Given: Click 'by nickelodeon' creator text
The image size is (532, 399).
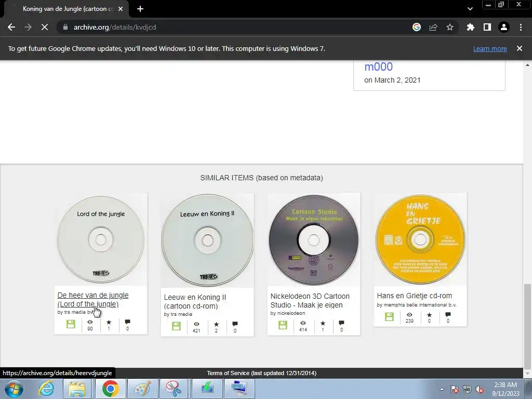Looking at the screenshot, I should pos(288,313).
